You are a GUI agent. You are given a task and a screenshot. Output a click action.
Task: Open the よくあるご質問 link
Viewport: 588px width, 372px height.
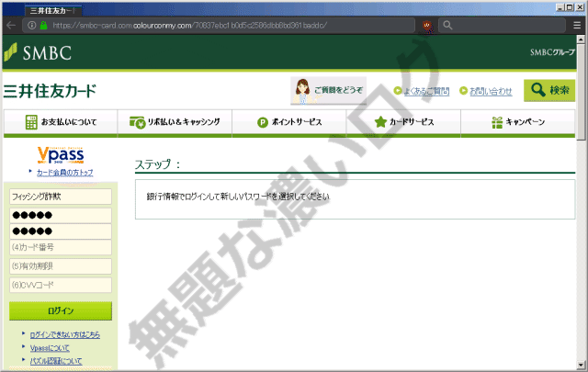click(426, 91)
